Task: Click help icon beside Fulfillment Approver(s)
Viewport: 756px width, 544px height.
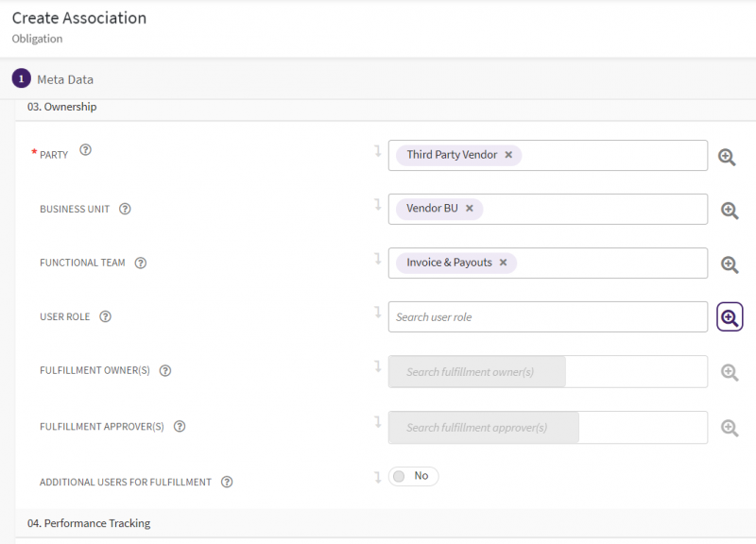Action: tap(180, 426)
